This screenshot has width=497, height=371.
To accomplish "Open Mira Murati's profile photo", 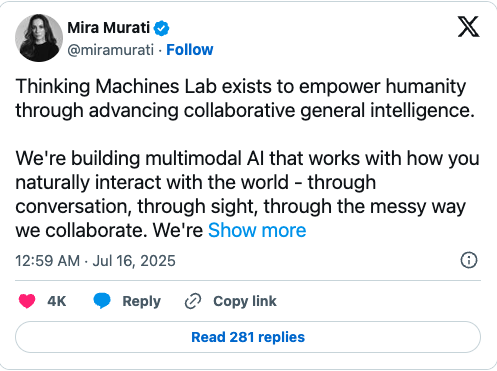I will (39, 38).
